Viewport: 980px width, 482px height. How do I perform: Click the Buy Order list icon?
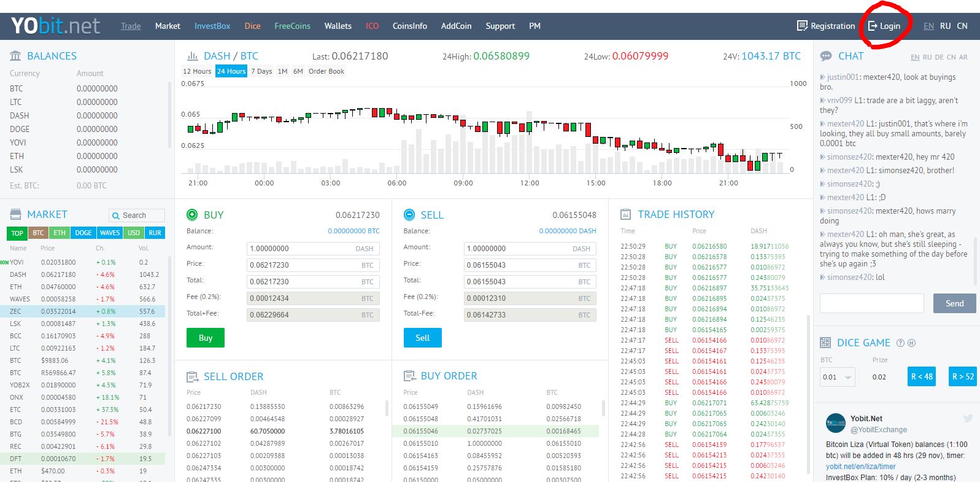coord(409,376)
